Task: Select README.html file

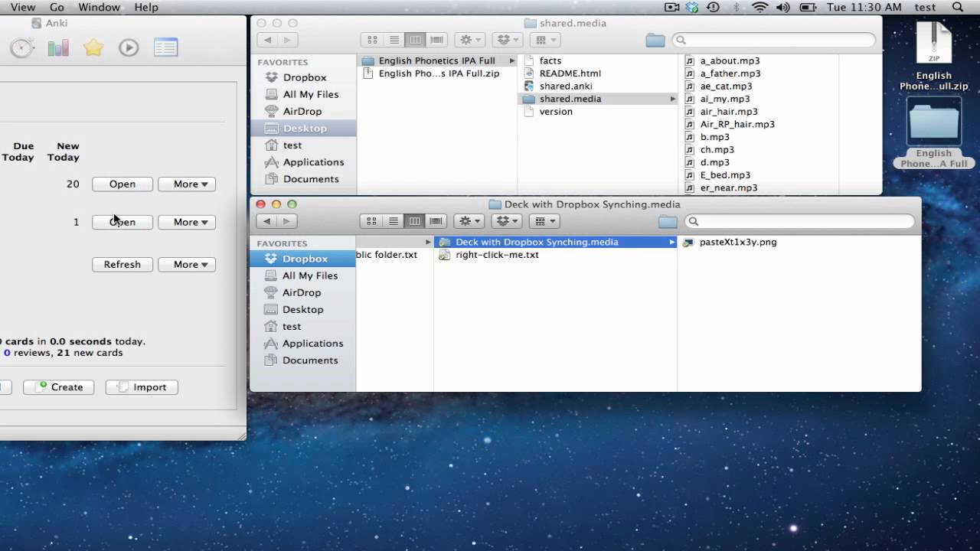Action: coord(570,73)
